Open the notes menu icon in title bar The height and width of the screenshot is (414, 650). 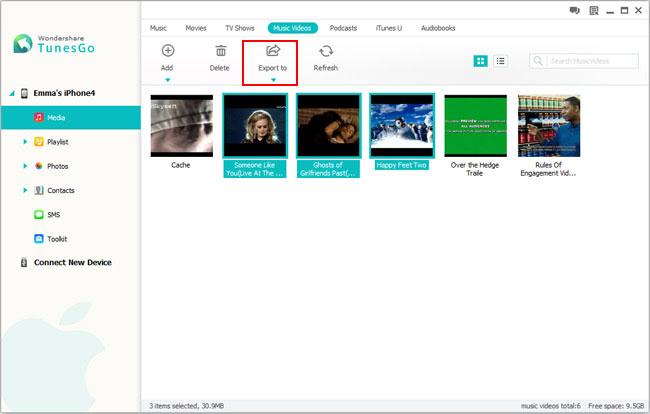tap(594, 10)
